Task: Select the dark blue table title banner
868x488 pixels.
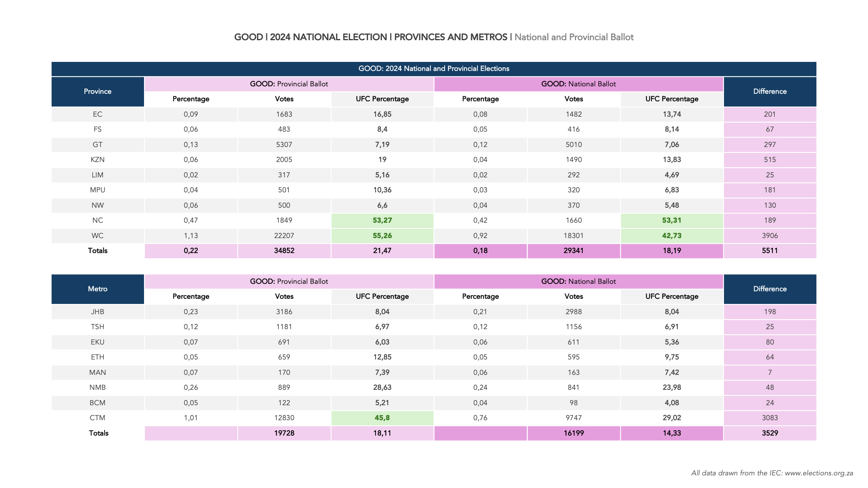Action: (434, 69)
